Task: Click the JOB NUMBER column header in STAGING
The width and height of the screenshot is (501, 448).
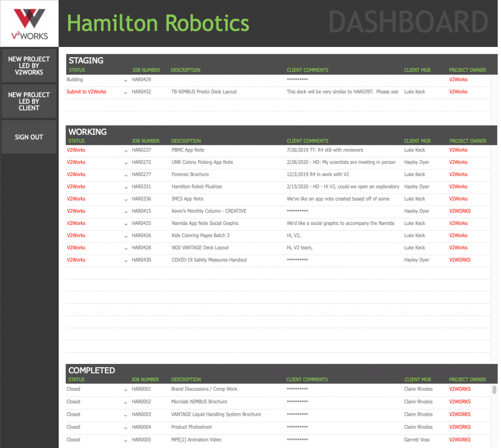Action: (146, 70)
